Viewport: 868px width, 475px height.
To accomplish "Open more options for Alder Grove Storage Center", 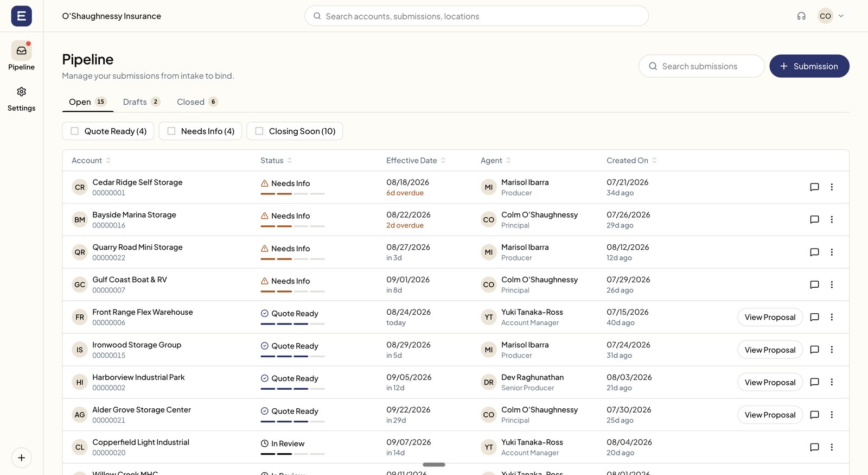I will pos(832,415).
